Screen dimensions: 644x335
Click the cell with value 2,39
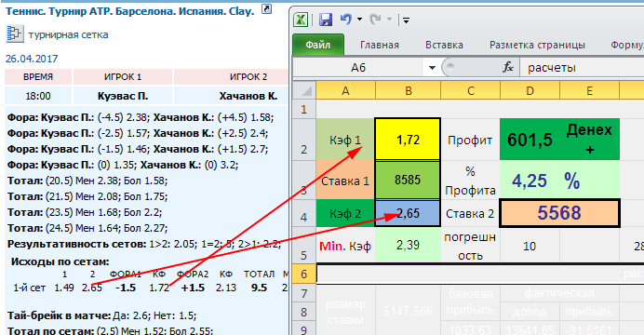click(408, 245)
